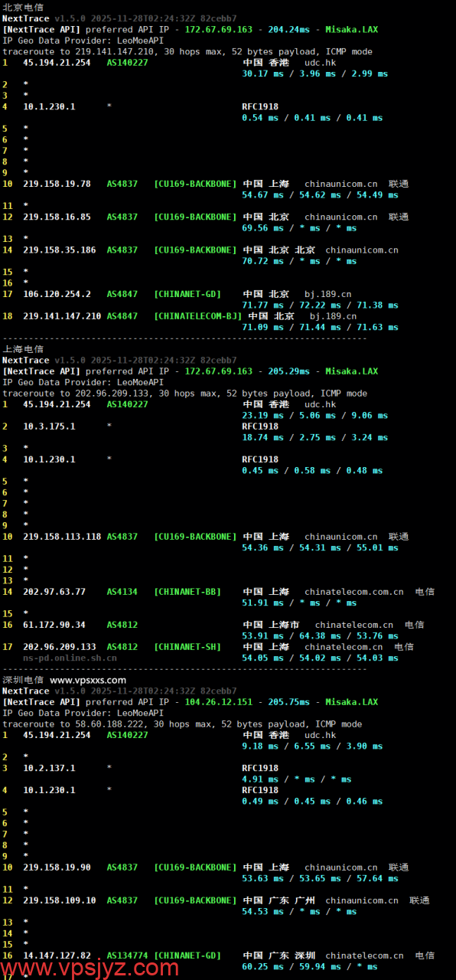Click hop IP address 219.158.109.10

tap(60, 900)
